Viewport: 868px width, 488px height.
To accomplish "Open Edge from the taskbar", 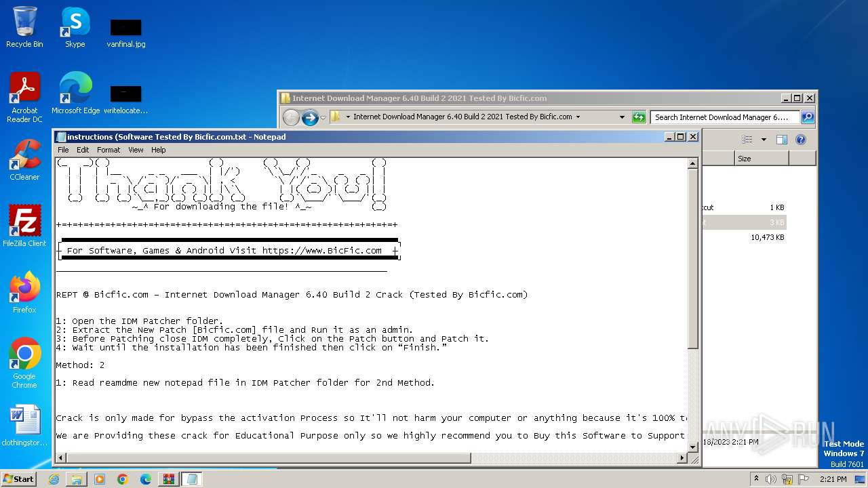I will pyautogui.click(x=146, y=479).
